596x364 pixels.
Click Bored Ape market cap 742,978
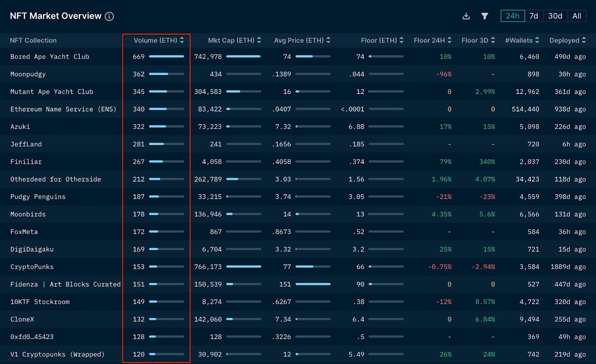point(208,57)
